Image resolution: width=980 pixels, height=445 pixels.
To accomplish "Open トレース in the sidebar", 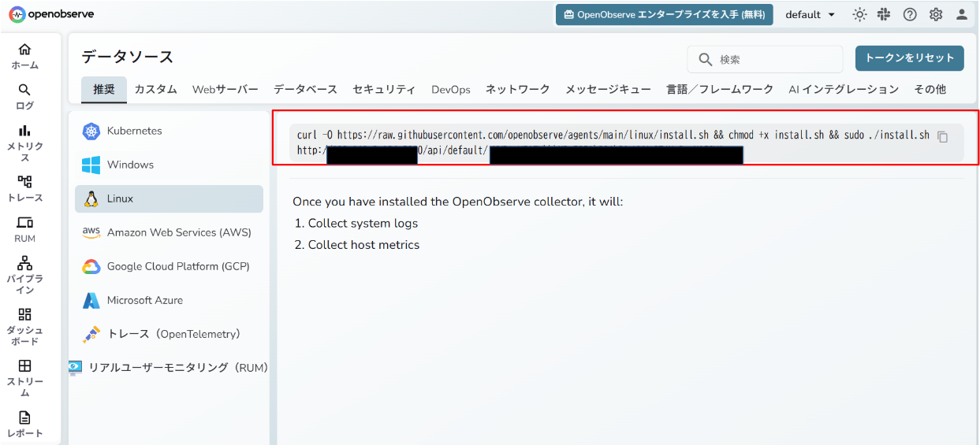I will pos(25,189).
